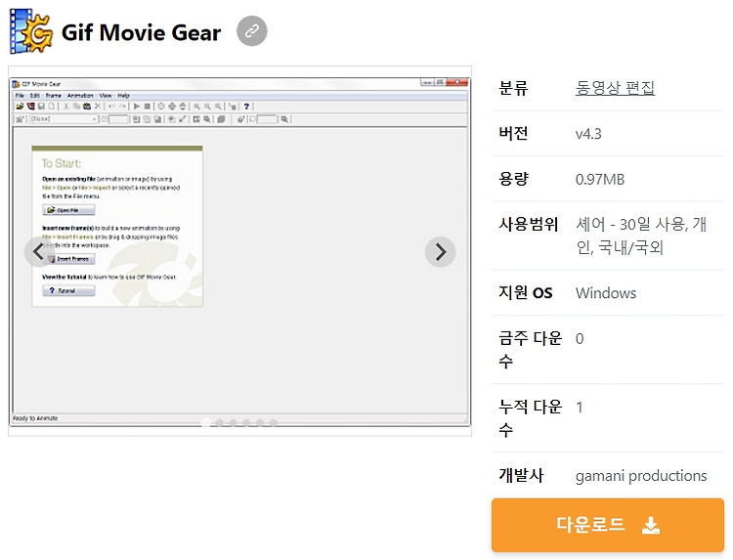Show the next screenshot with right arrow
The image size is (733, 560).
(x=440, y=252)
